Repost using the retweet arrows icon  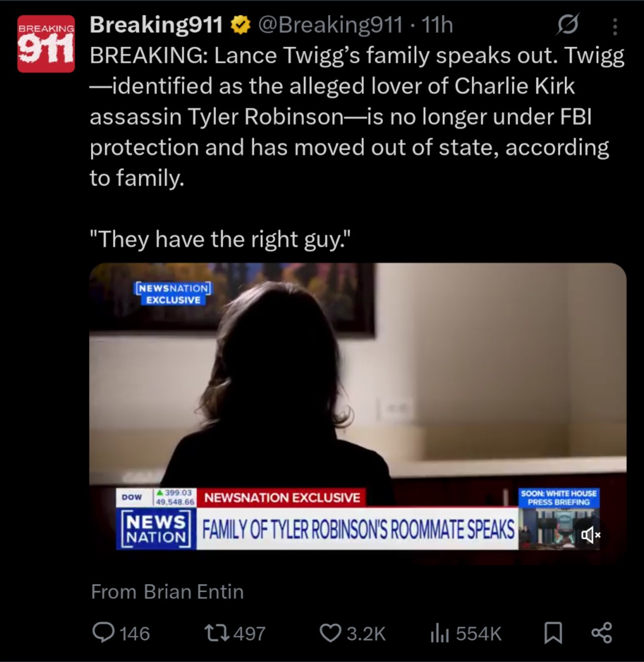217,633
